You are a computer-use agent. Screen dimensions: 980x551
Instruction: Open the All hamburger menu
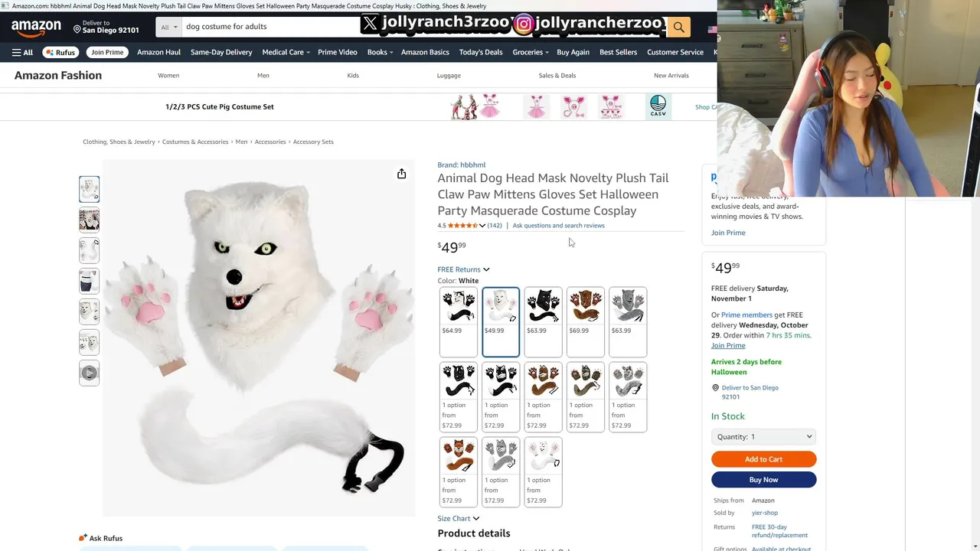pyautogui.click(x=22, y=52)
